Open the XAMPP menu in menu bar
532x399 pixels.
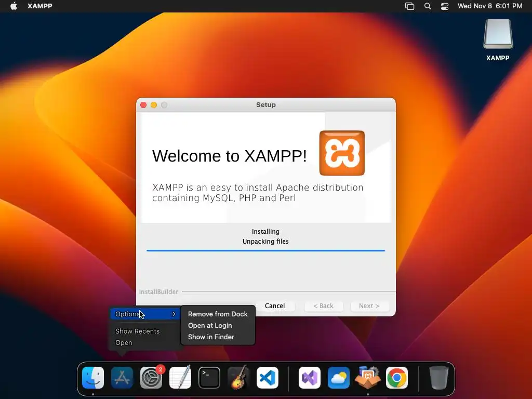click(x=39, y=6)
